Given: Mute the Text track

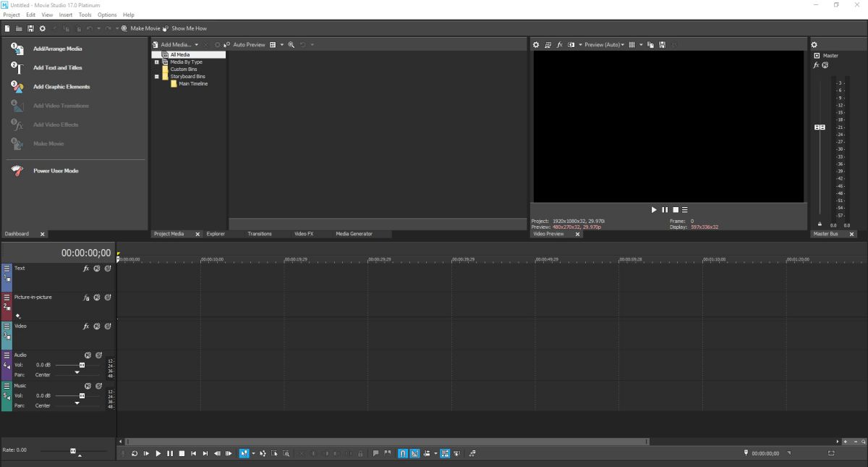Looking at the screenshot, I should pyautogui.click(x=96, y=269).
